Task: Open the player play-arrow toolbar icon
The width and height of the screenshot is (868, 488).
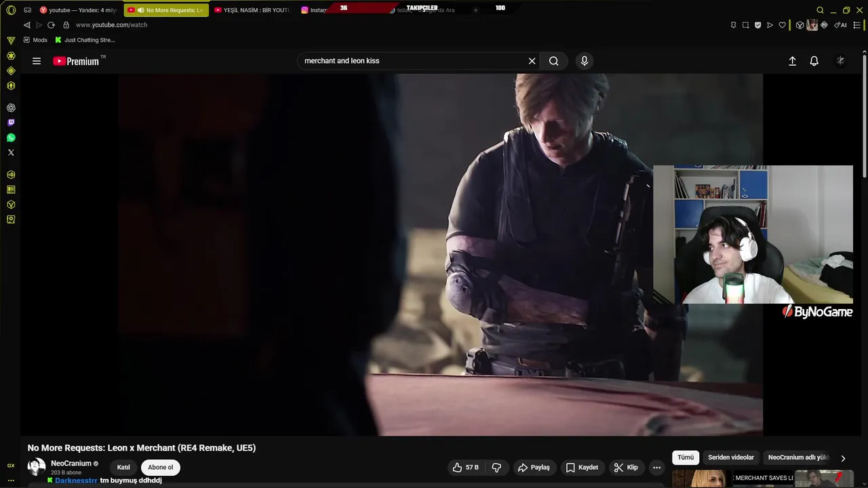Action: point(770,25)
